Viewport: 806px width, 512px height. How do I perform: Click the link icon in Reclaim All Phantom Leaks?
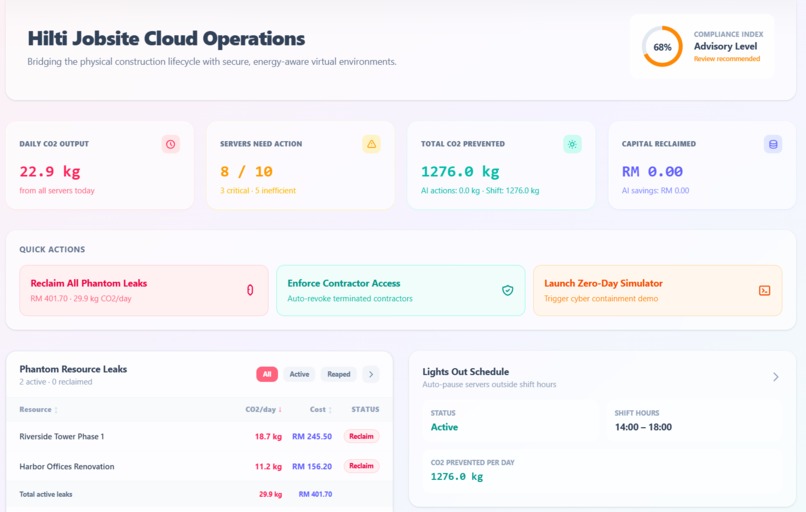click(x=250, y=290)
